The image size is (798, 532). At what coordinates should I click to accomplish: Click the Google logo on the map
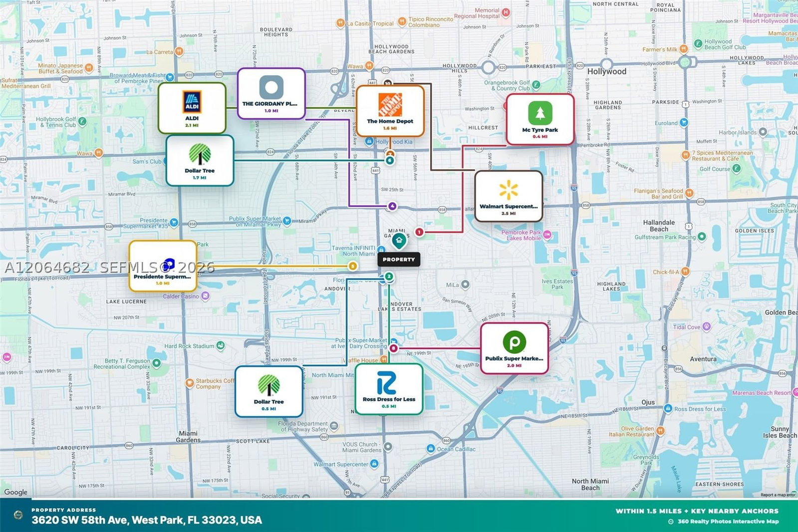pos(16,492)
